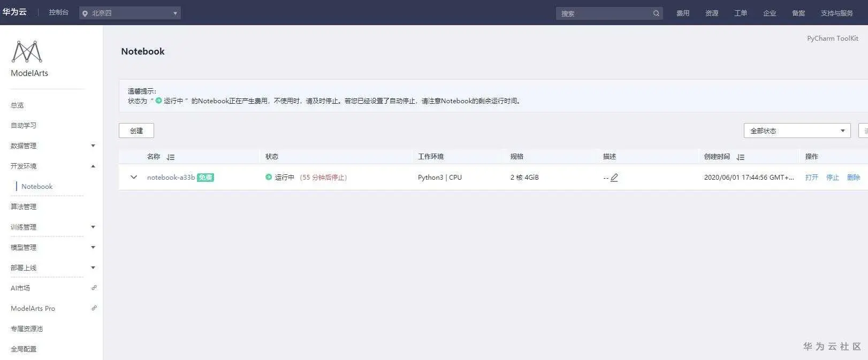Open 算法管理 in the sidebar
The width and height of the screenshot is (868, 360).
(24, 206)
